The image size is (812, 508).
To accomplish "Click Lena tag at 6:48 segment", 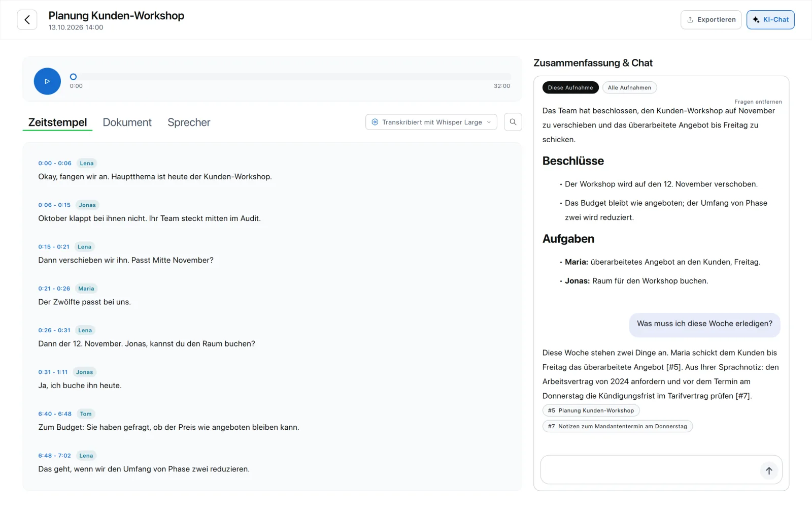I will click(86, 456).
